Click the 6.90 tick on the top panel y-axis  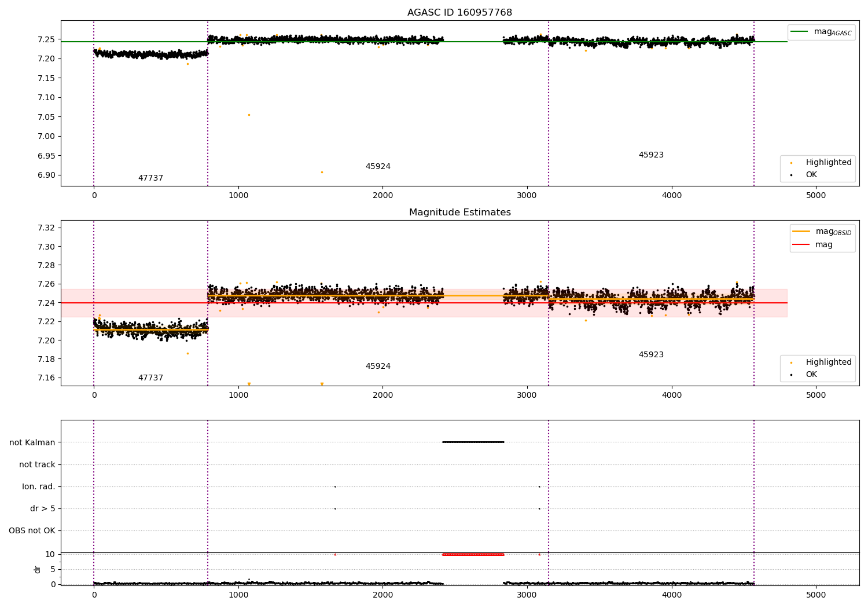46,175
